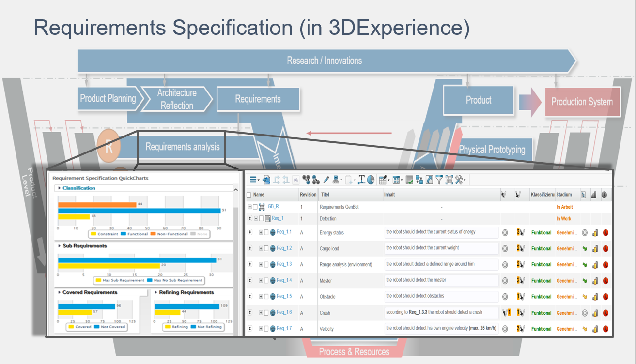Click the checklist validate toolbar icon
This screenshot has height=364, width=636.
(x=409, y=180)
